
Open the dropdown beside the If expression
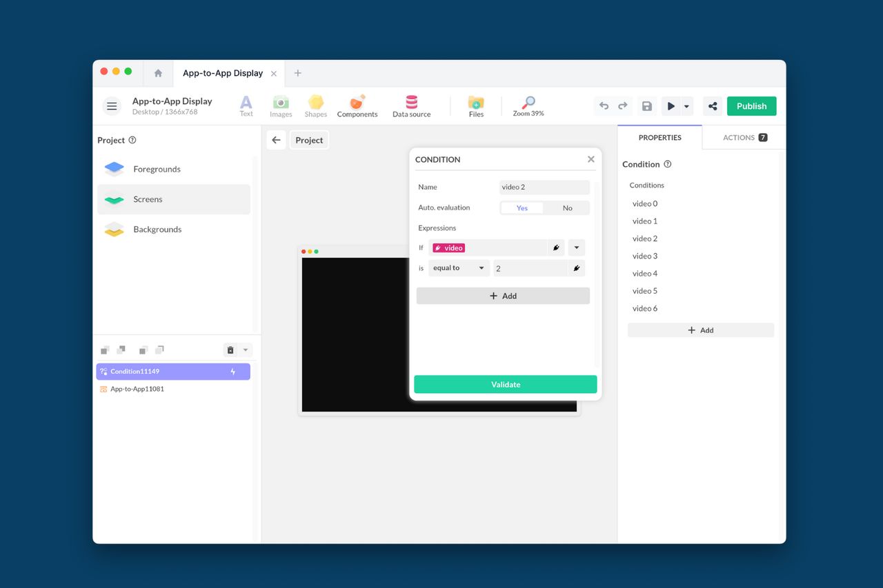576,247
